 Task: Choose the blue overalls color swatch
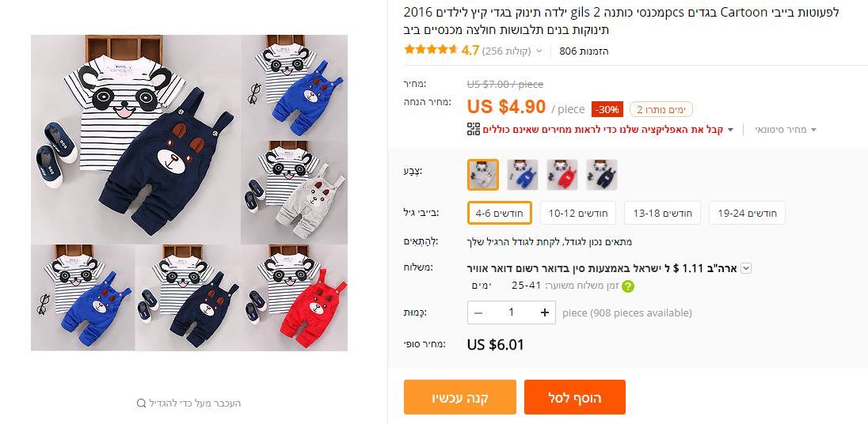coord(523,175)
